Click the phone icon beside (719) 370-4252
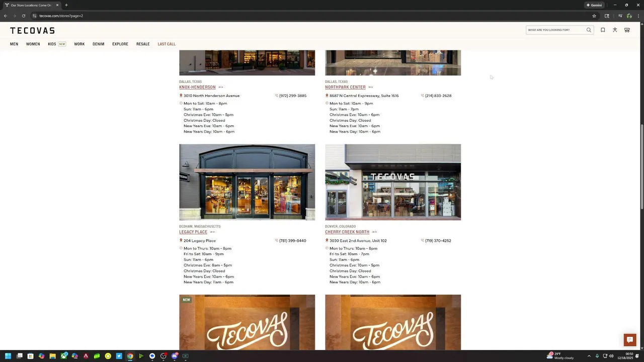Screen dimensions: 644x362 pyautogui.click(x=423, y=240)
